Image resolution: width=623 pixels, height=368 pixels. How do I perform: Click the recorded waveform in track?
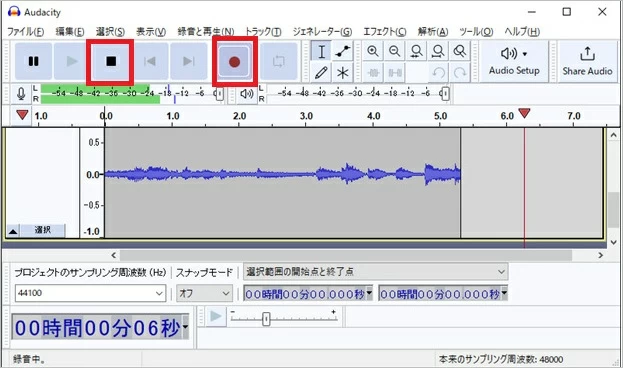pos(282,175)
